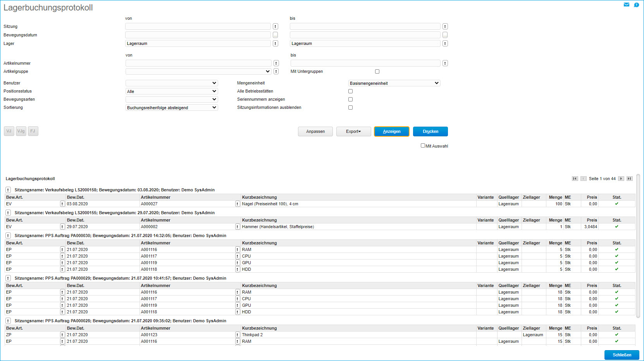
Task: Open date picker for Bewegungsdatum von field
Action: (x=276, y=35)
